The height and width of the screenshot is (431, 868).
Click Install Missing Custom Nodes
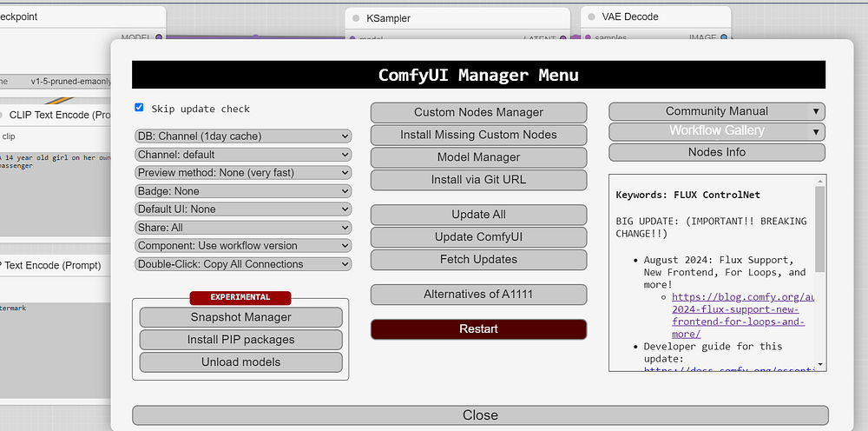click(x=478, y=135)
